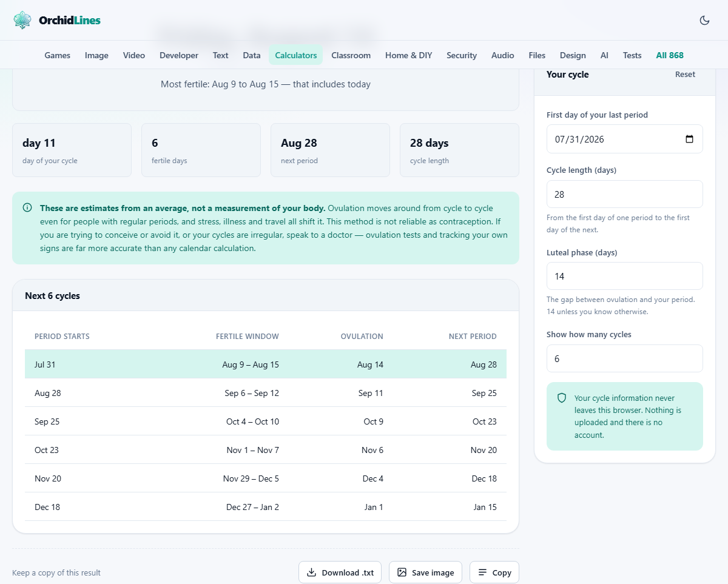
Task: Click the Jan 15 next period cell
Action: pos(485,507)
